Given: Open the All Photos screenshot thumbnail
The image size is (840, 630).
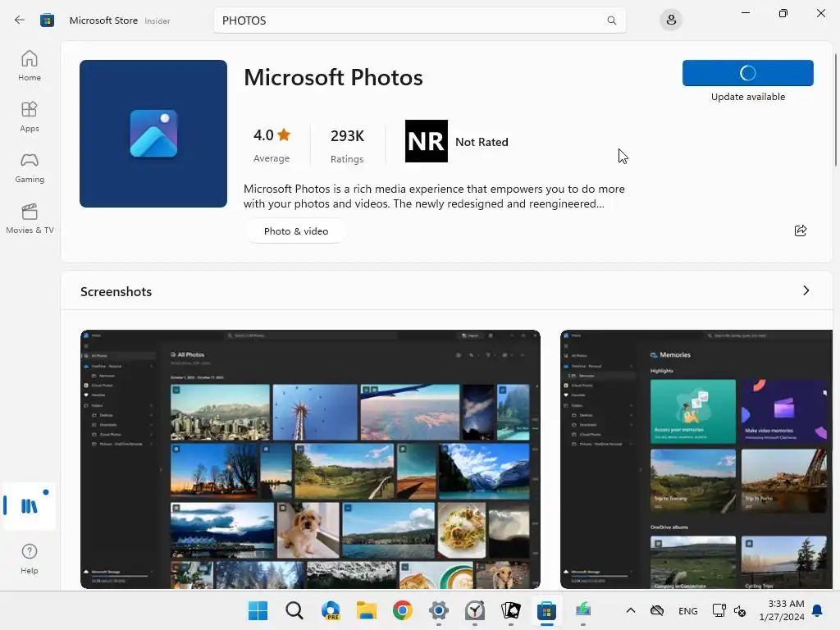Looking at the screenshot, I should point(310,459).
